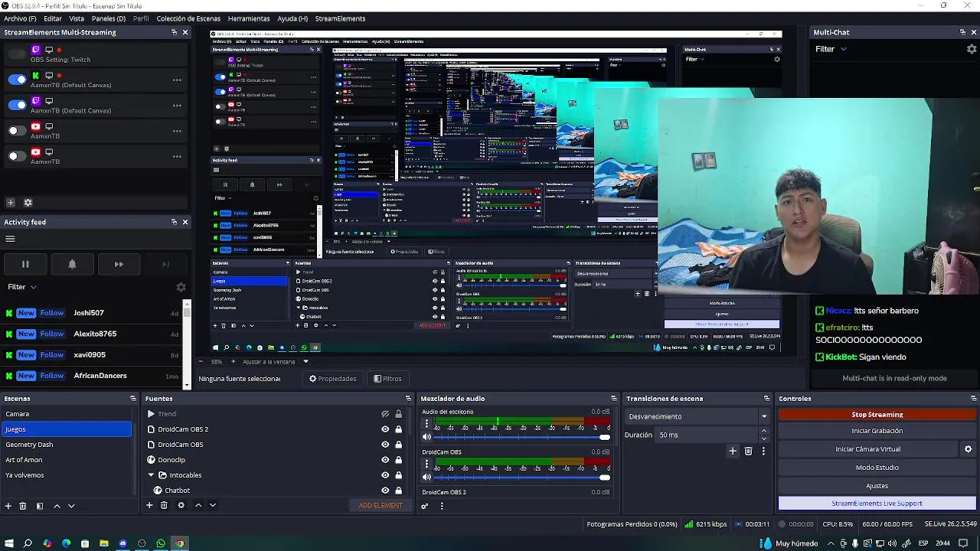
Task: Open the Multi-Chat settings gear
Action: tap(972, 49)
